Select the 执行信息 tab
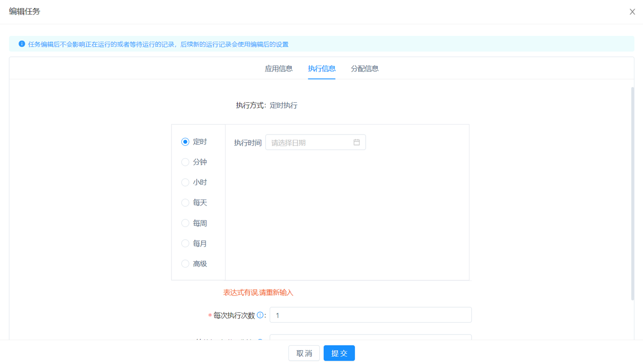643x364 pixels. (321, 68)
